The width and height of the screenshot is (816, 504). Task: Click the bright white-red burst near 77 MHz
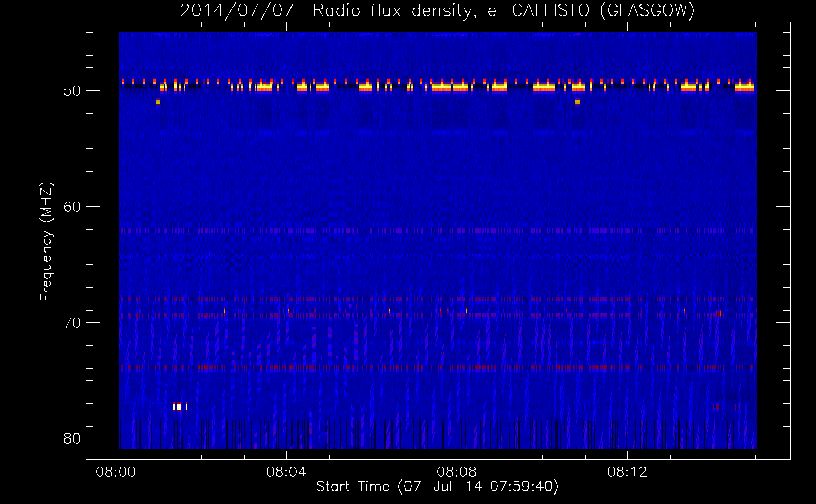(x=180, y=407)
